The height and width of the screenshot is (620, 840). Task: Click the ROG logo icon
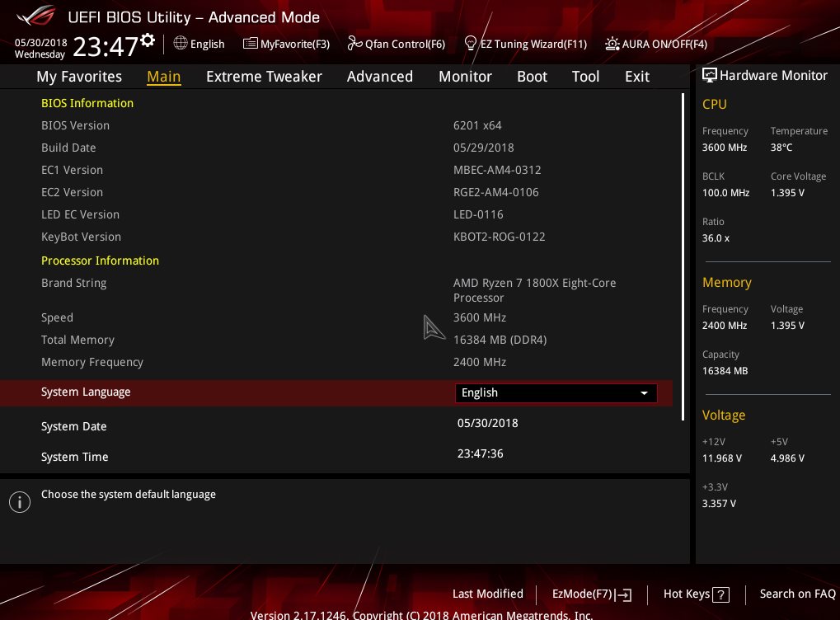36,16
